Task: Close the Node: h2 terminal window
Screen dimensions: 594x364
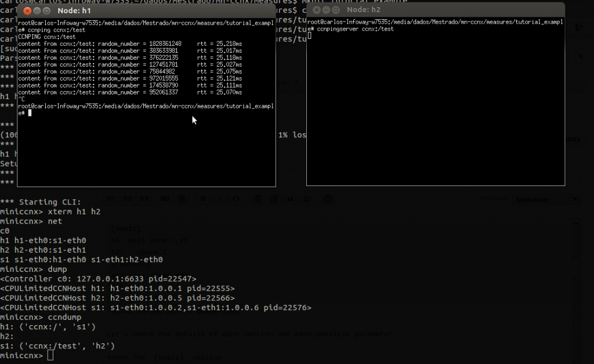Action: (316, 10)
